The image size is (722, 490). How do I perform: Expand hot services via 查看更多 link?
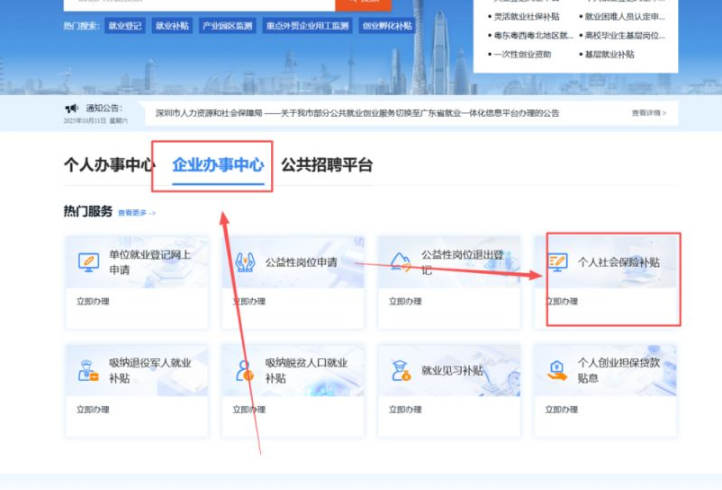point(137,213)
